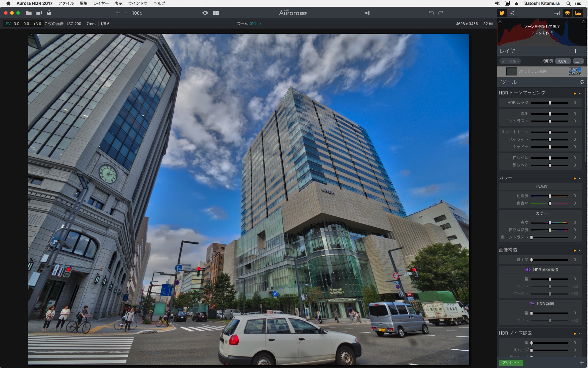Toggle the layers panel icon
Screen dimensions: 588x368
coord(567,13)
